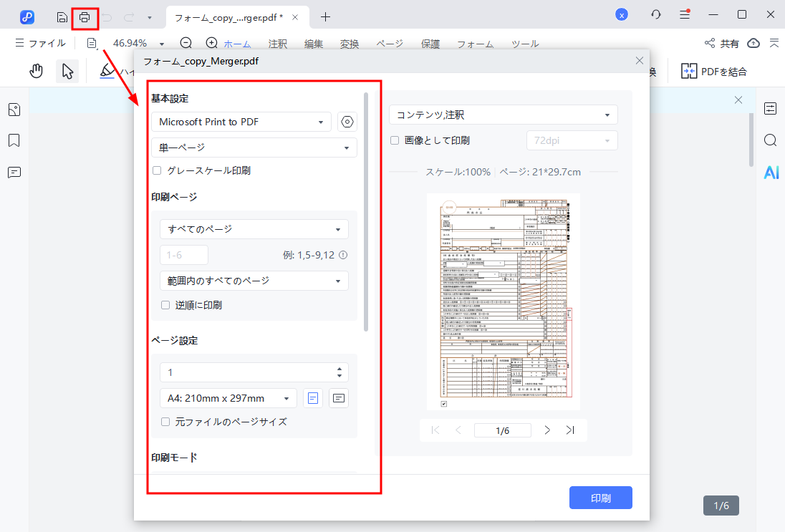
Task: Click the PDFを結合 button
Action: [x=715, y=71]
